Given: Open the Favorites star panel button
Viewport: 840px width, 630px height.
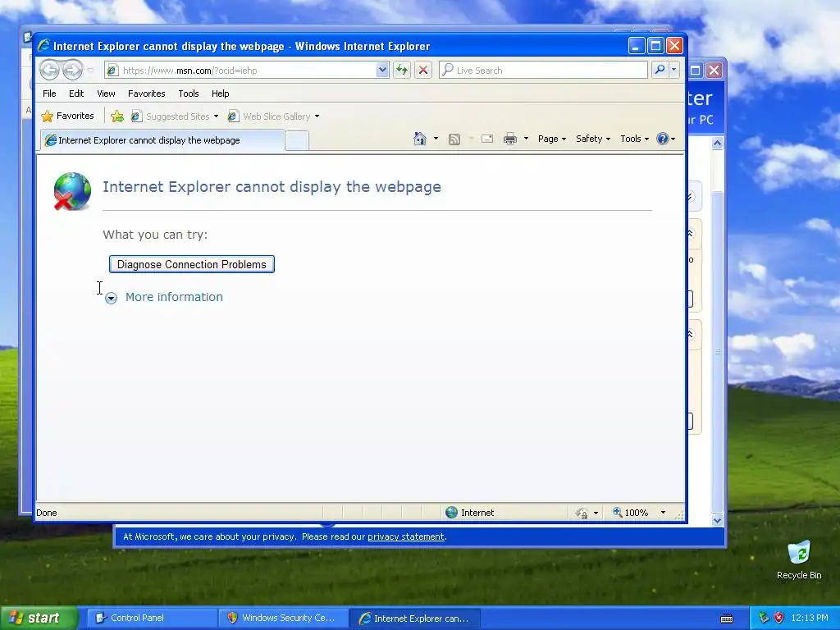Looking at the screenshot, I should click(x=68, y=116).
